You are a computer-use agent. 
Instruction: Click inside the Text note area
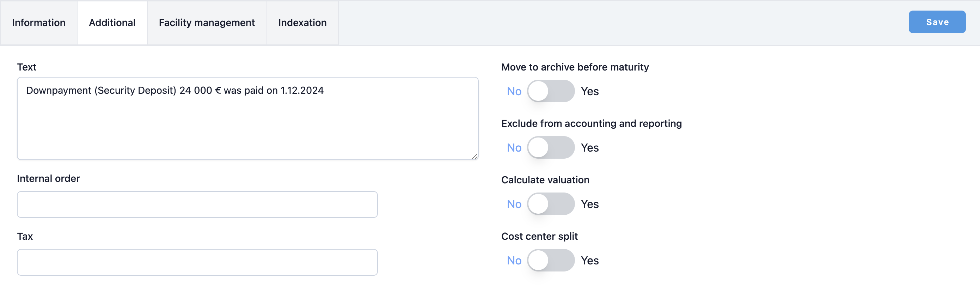pyautogui.click(x=247, y=122)
